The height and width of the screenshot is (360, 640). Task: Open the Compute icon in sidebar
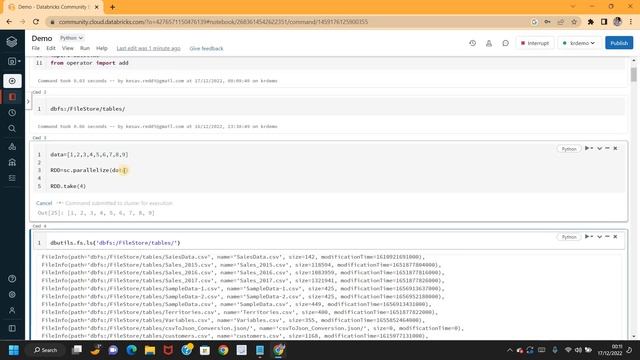point(12,162)
